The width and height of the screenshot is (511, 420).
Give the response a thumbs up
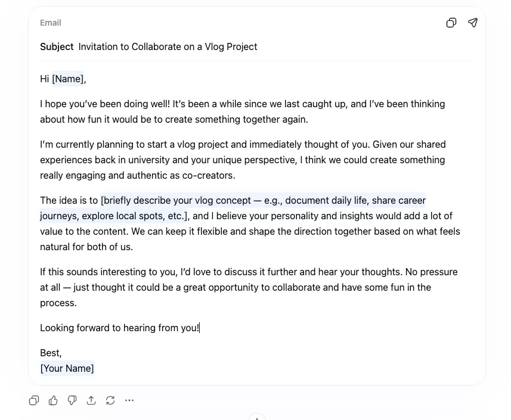point(53,400)
